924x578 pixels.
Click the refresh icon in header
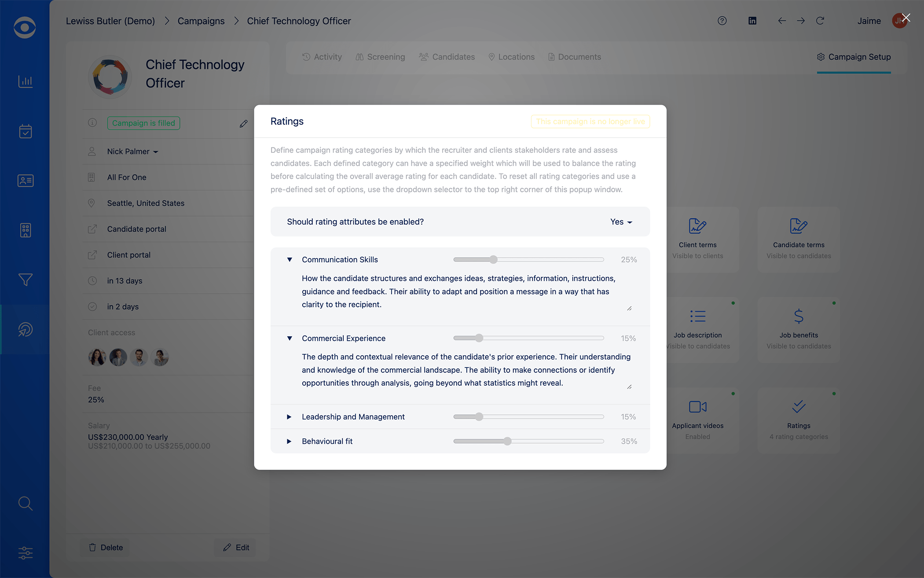click(x=820, y=21)
